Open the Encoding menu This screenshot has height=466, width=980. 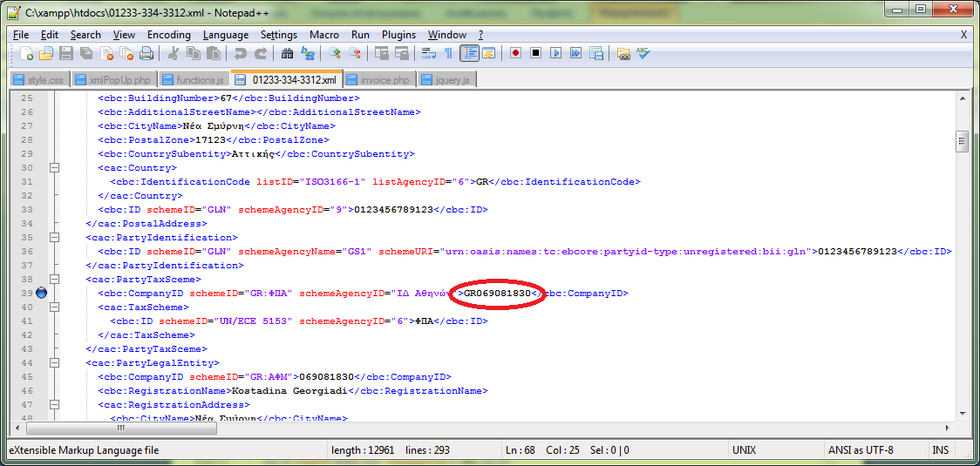[x=169, y=35]
